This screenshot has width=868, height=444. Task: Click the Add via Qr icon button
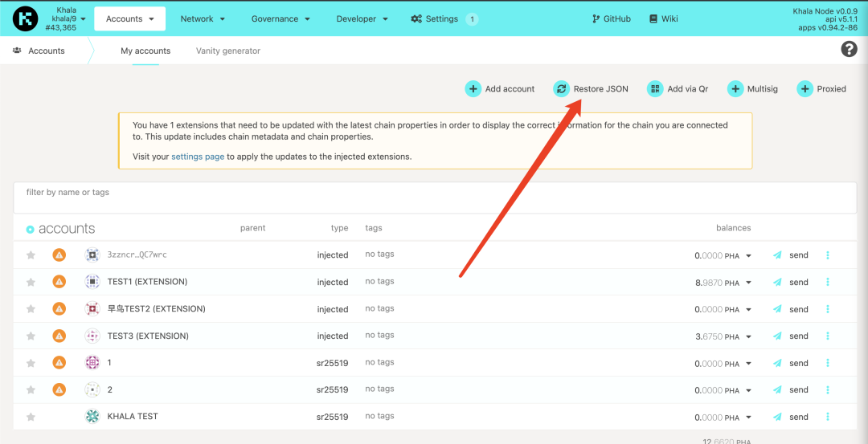(x=655, y=89)
